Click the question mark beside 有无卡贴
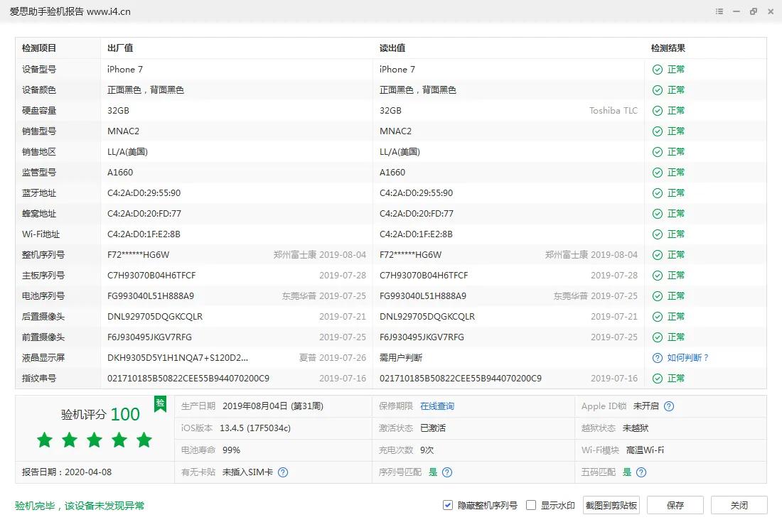 point(284,472)
